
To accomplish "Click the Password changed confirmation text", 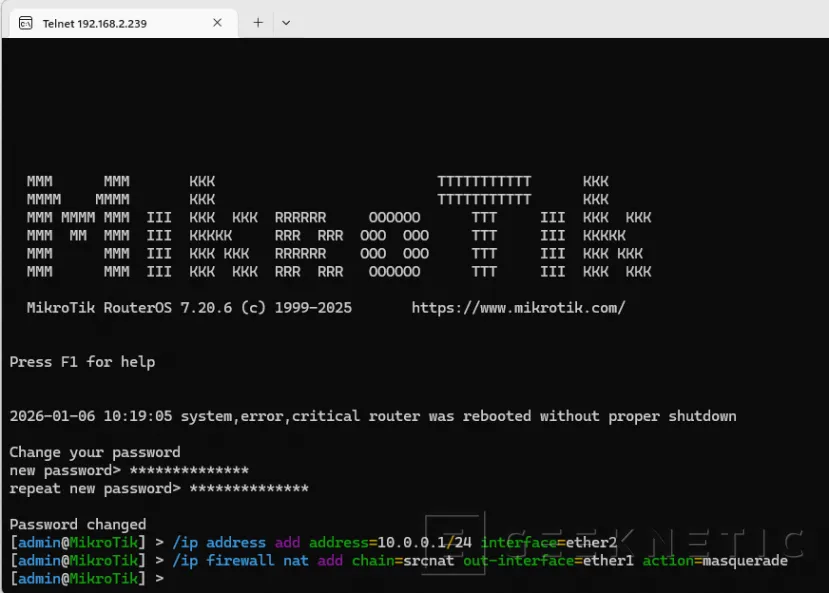I will [78, 523].
